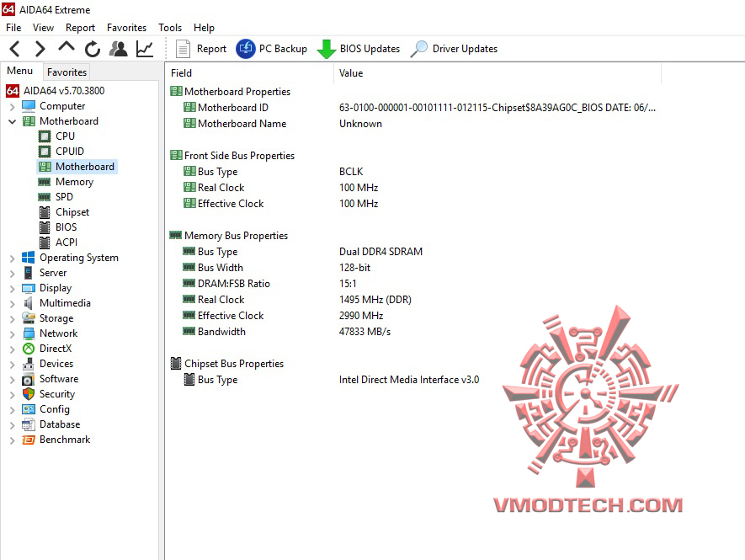
Task: Expand the Database tree node
Action: tap(12, 425)
